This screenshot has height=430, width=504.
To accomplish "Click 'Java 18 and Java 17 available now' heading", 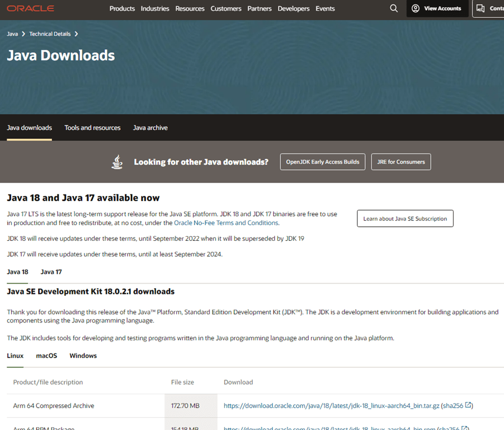I will coord(83,198).
